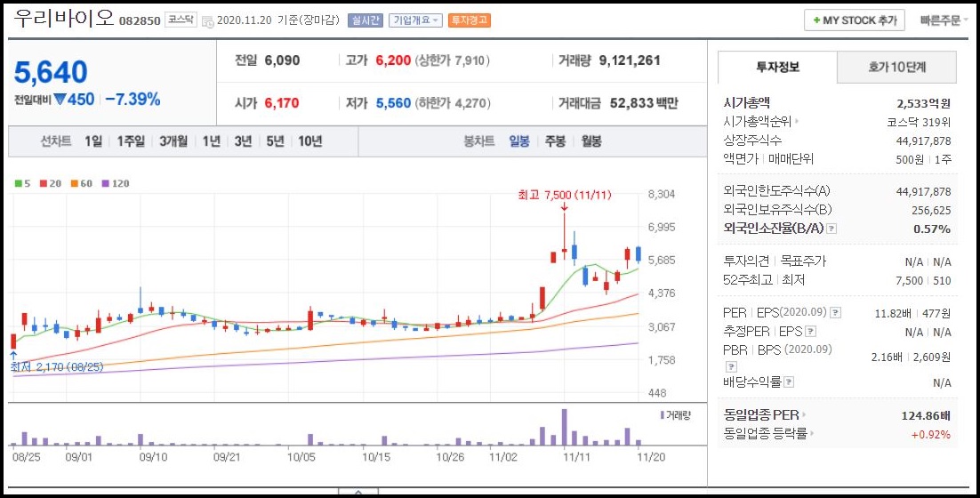
Task: Click the purple 거래량 legend marker
Action: click(x=662, y=415)
